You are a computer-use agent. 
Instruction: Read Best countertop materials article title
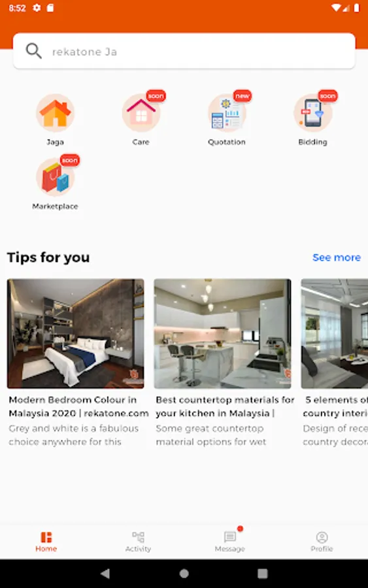225,406
